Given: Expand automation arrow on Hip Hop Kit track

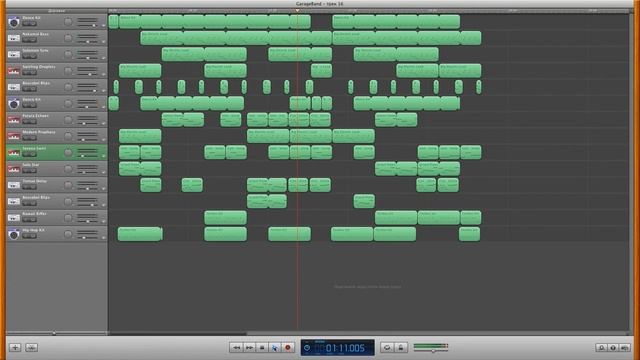Looking at the screenshot, I should [x=103, y=238].
